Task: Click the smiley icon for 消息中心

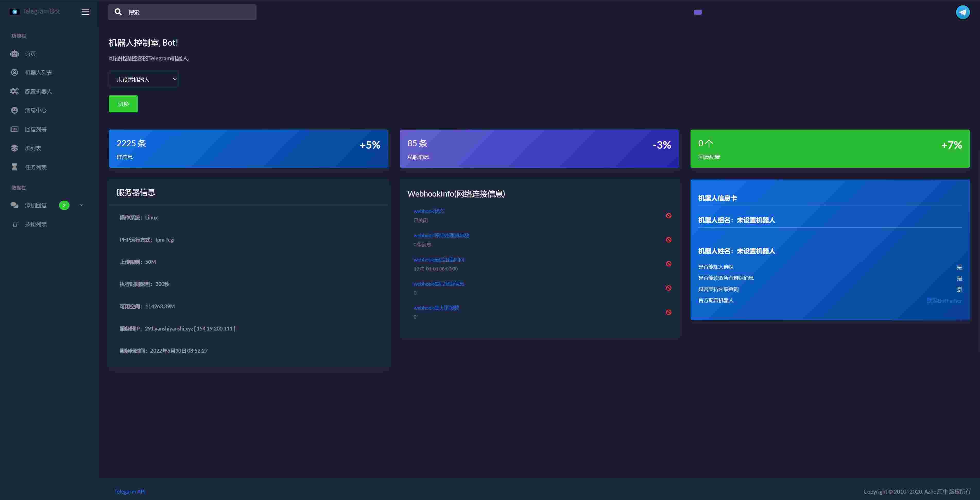Action: point(14,110)
